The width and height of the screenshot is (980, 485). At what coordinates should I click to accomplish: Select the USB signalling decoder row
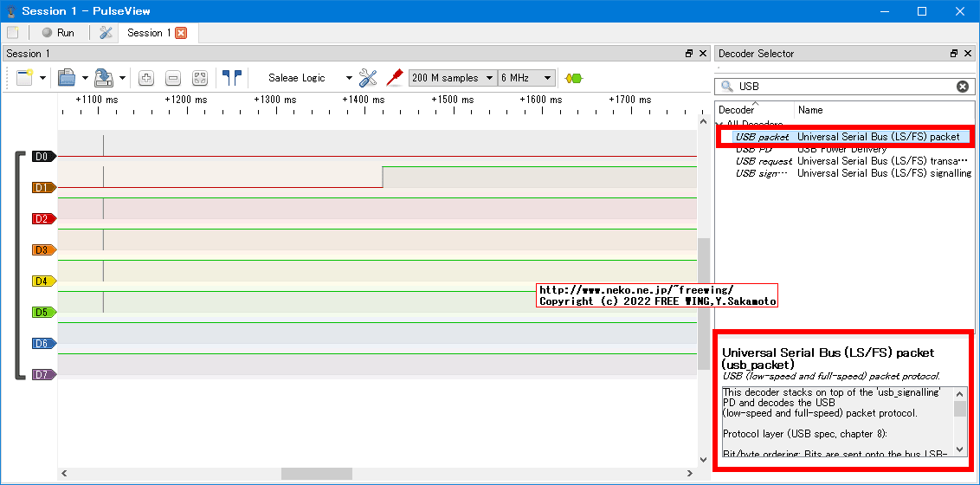[x=847, y=173]
